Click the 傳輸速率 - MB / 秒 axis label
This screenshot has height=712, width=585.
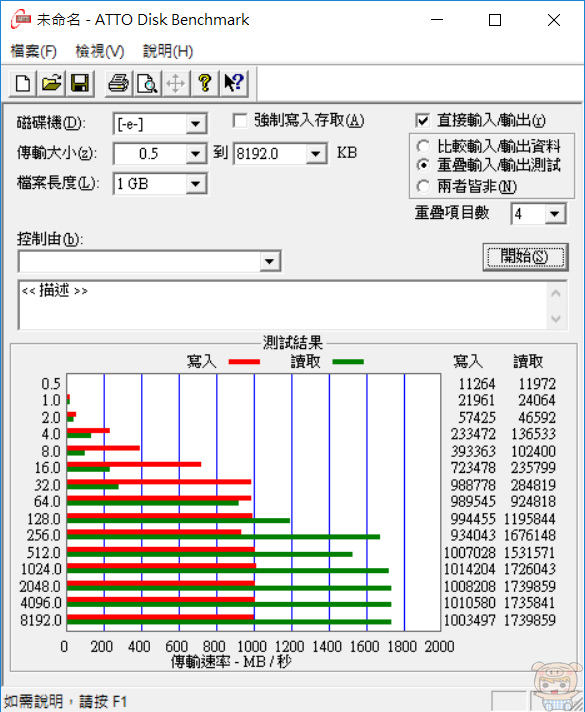pos(231,662)
